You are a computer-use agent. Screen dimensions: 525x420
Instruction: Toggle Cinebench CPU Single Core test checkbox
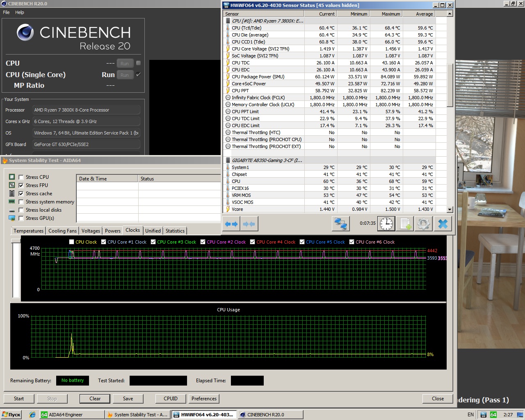(138, 74)
